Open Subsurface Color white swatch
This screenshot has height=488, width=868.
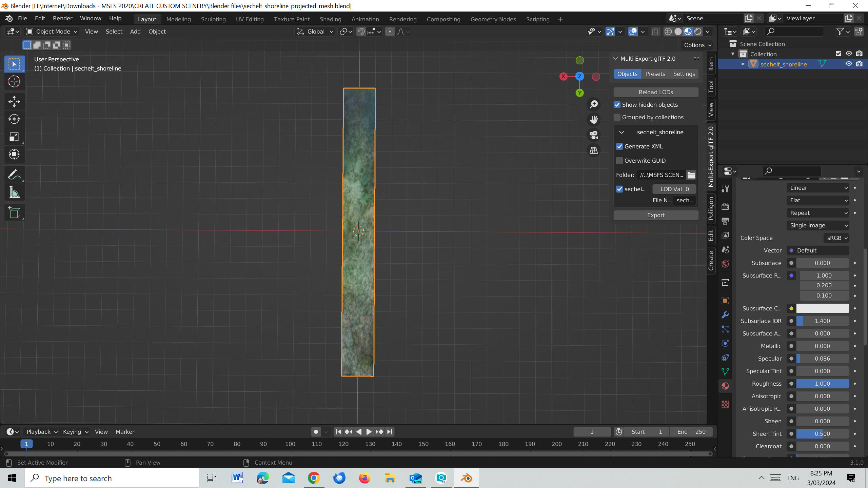(822, 308)
